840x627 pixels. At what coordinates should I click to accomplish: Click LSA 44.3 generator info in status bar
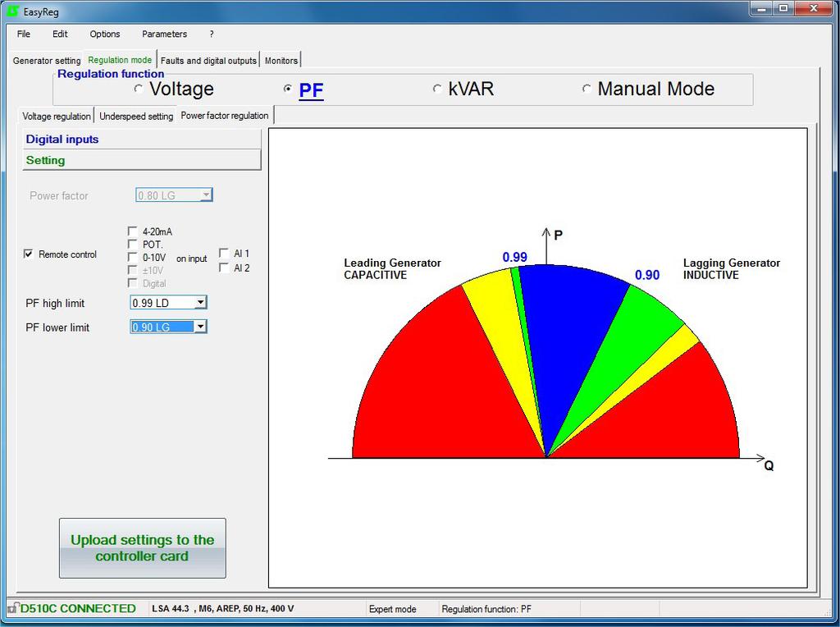click(223, 609)
